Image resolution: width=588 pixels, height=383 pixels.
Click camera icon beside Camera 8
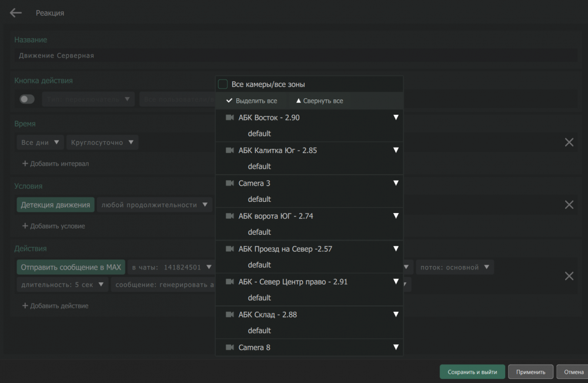click(229, 347)
